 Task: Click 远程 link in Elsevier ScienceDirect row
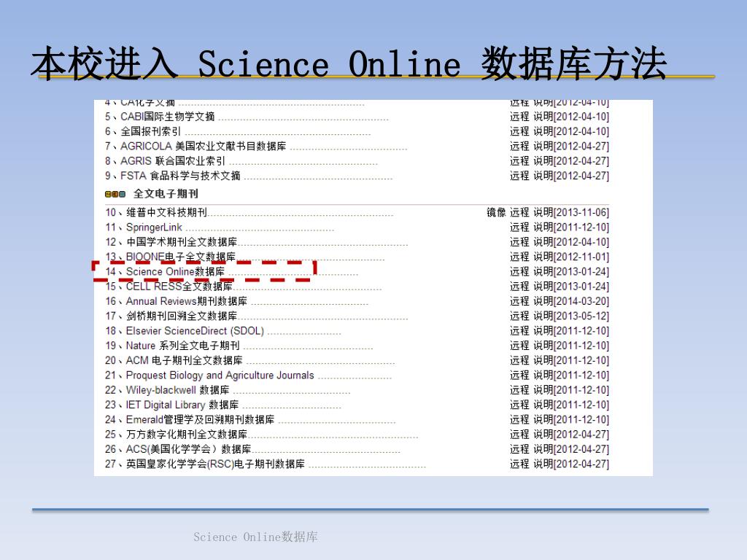coord(519,330)
